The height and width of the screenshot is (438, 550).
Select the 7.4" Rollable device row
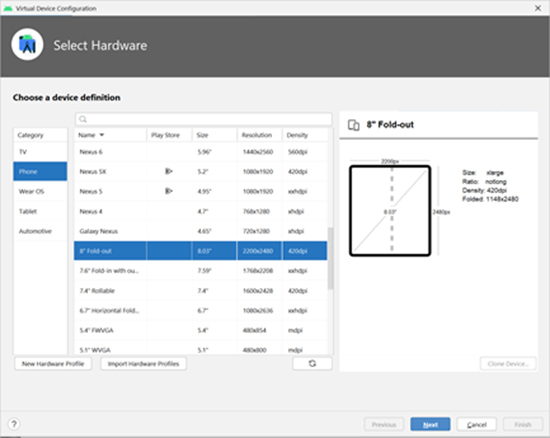(x=201, y=290)
